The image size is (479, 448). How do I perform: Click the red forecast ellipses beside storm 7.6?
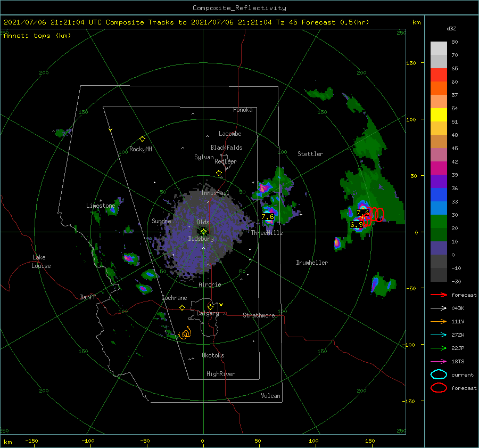click(375, 214)
